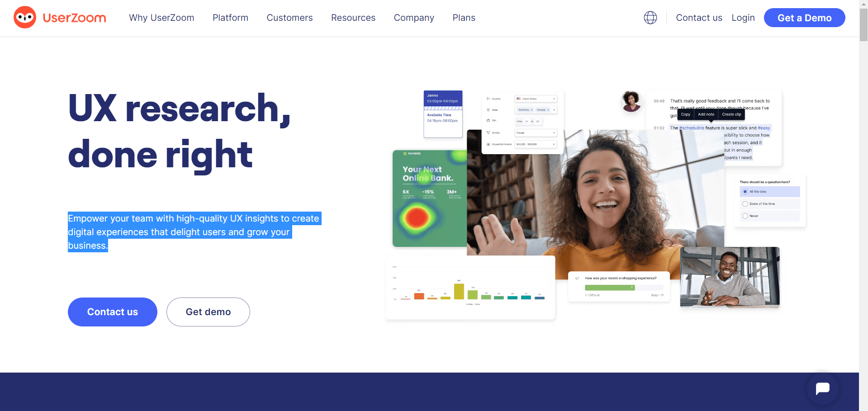Viewport: 868px width, 411px height.
Task: Click the Login link
Action: 743,18
